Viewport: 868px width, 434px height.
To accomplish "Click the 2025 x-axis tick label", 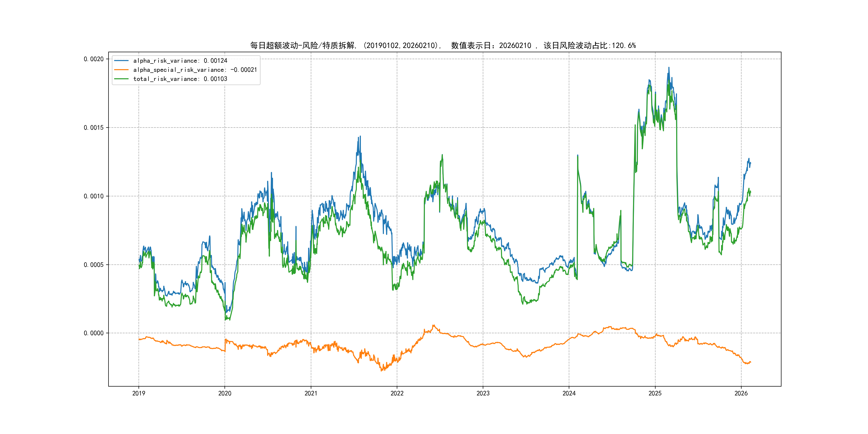I will (655, 393).
